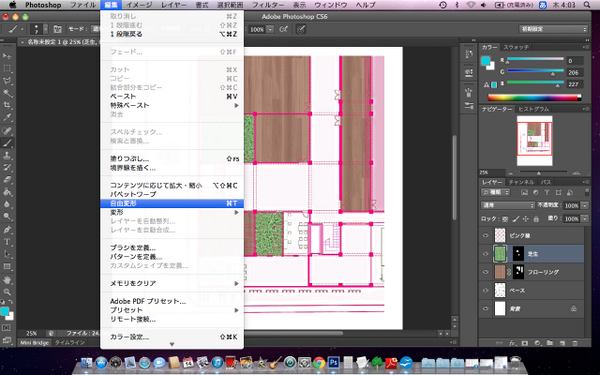
Task: Select the Paint Bucket tool
Action: 7,192
